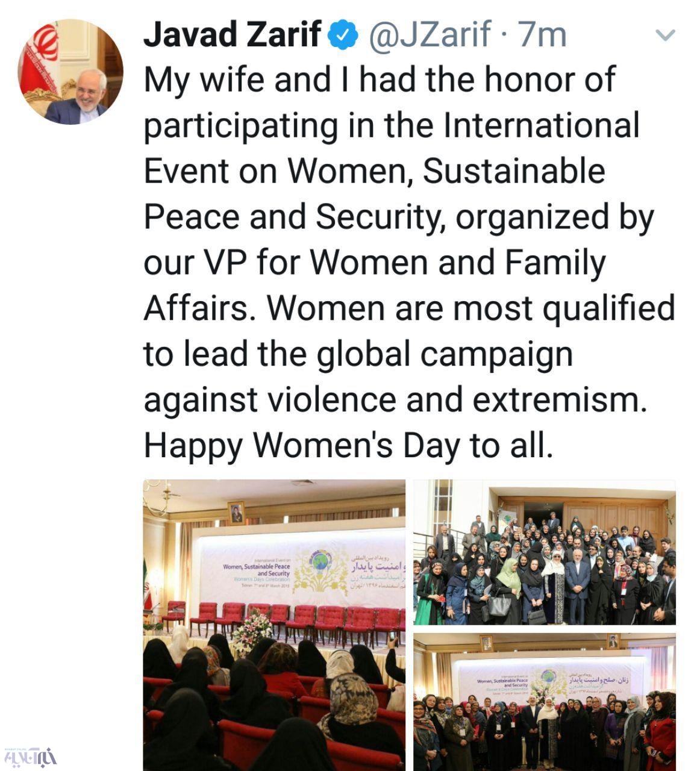Open the outdoor group photo on stairs
Viewport: 700px width, 771px height.
point(545,552)
